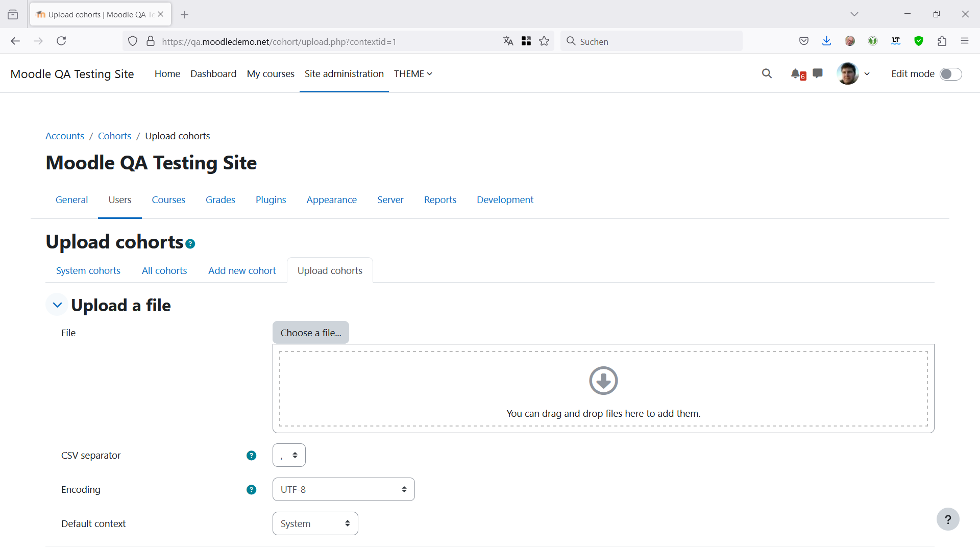Open the floating question mark help button

(x=948, y=519)
